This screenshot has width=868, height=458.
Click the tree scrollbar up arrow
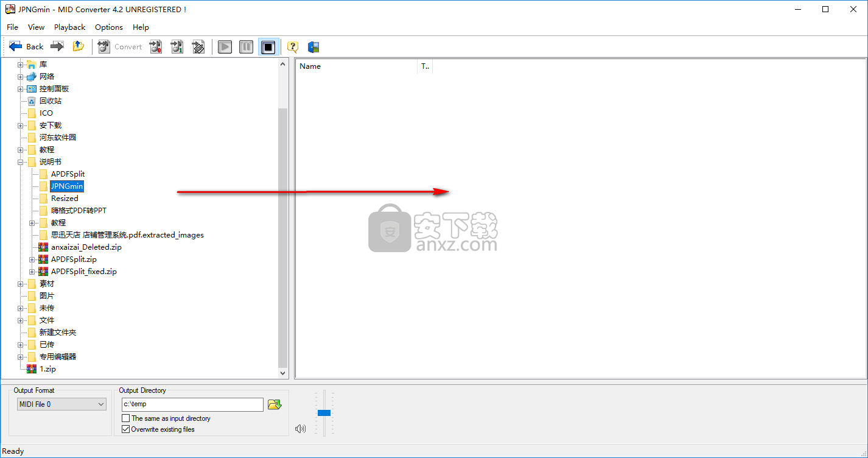pyautogui.click(x=282, y=63)
